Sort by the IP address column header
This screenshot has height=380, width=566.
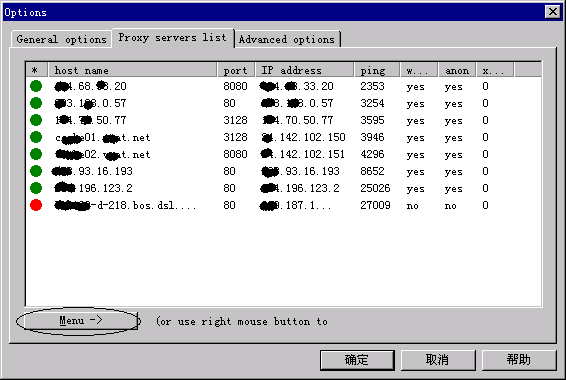click(x=305, y=70)
